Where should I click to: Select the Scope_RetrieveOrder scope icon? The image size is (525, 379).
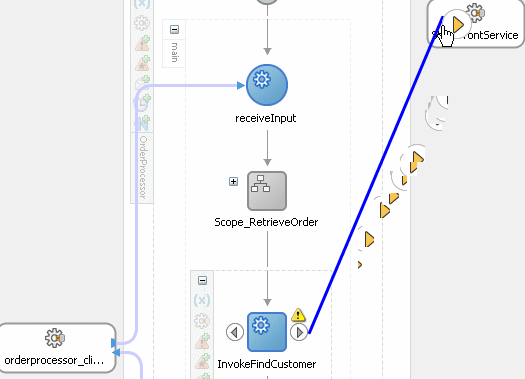(x=267, y=191)
